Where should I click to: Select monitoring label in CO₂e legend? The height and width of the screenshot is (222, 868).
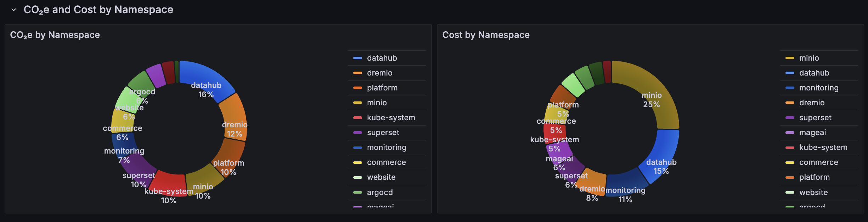click(x=387, y=147)
